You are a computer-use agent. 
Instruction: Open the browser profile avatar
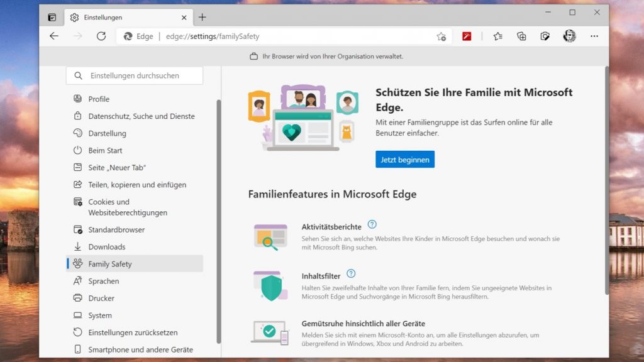tap(569, 36)
